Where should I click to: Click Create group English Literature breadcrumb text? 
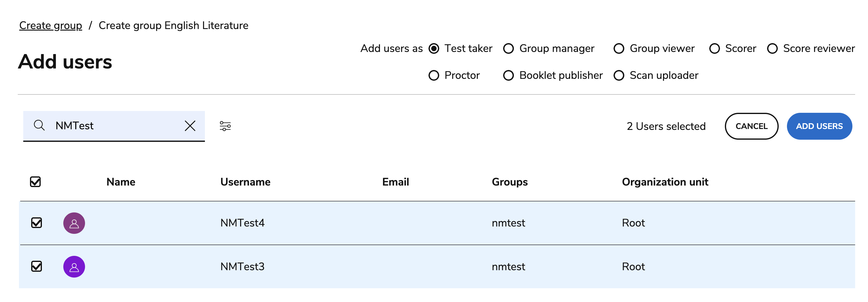(173, 26)
